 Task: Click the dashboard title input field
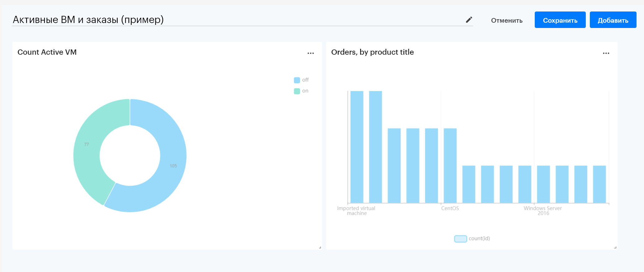pos(238,20)
